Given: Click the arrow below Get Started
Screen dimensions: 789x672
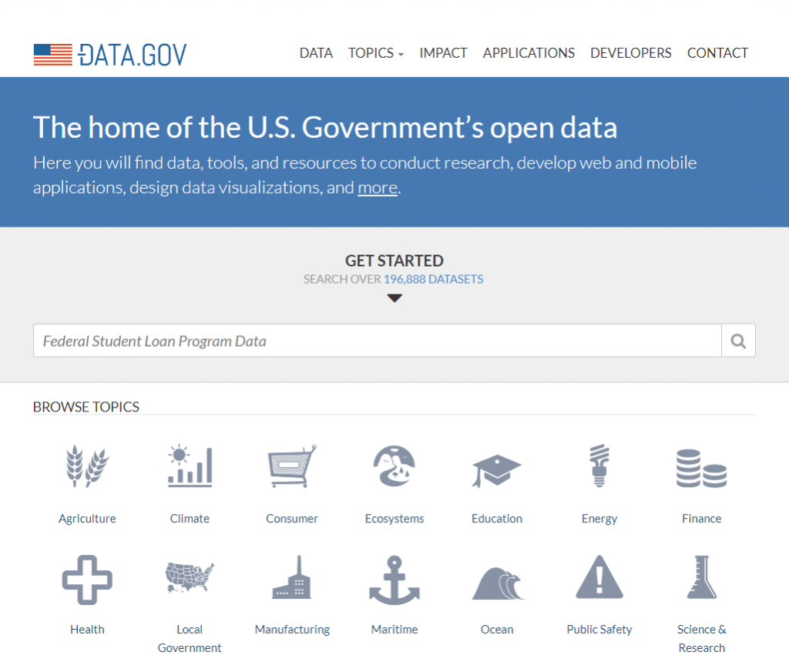Looking at the screenshot, I should tap(394, 298).
